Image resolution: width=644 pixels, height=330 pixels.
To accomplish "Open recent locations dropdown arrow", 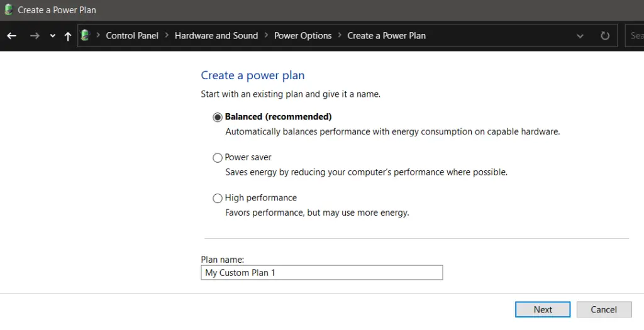I will tap(53, 36).
